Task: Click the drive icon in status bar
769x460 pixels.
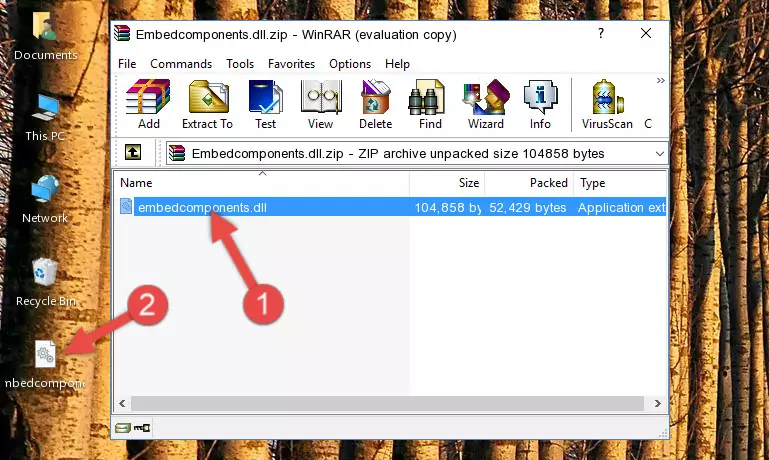Action: point(123,428)
